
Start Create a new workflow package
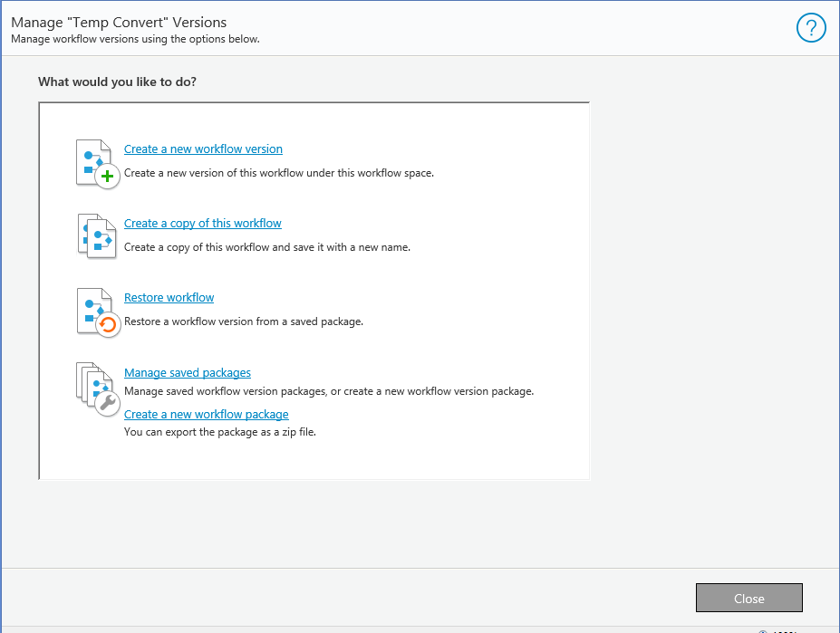(x=206, y=415)
